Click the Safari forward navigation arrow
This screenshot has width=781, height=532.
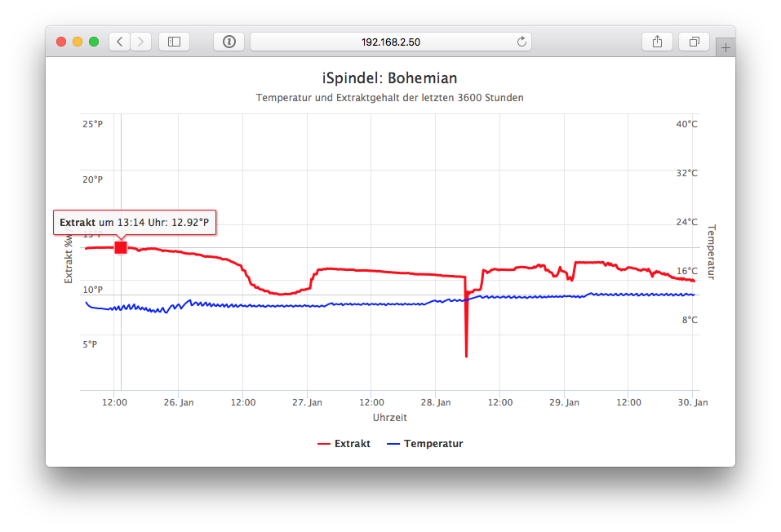pyautogui.click(x=141, y=42)
